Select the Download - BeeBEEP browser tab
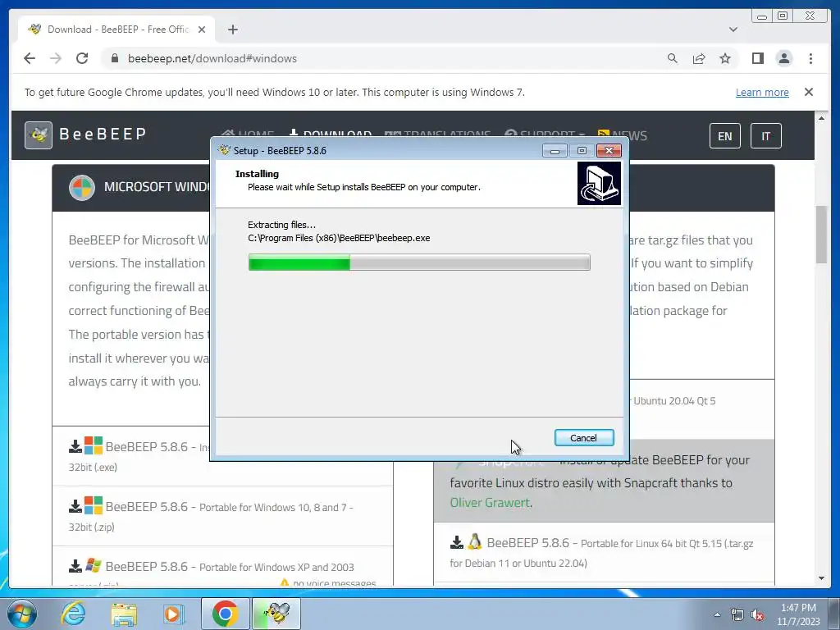Screen dimensions: 840x630 116,30
